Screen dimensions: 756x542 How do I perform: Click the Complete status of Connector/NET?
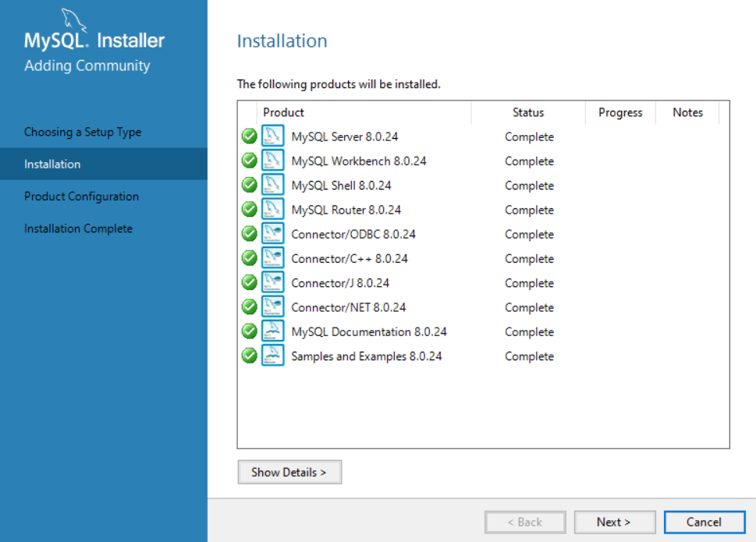pos(529,307)
